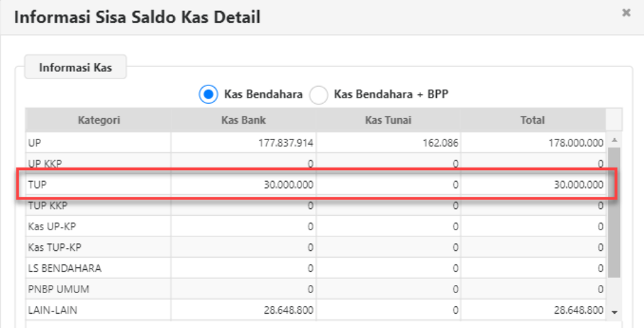Sort by the Kategori column header
Image resolution: width=644 pixels, height=328 pixels.
point(98,120)
